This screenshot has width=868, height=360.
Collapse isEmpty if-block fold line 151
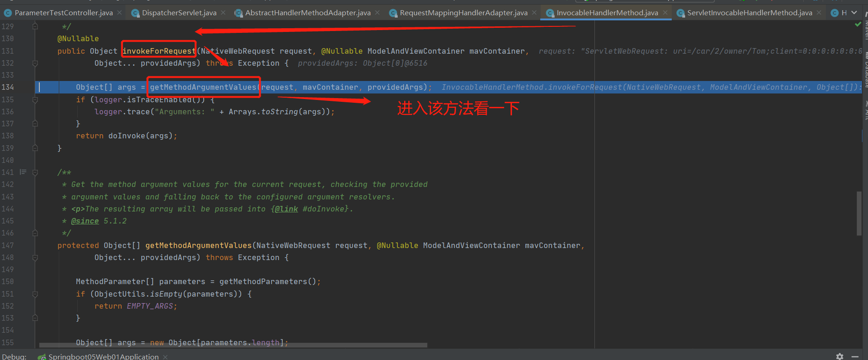click(35, 294)
